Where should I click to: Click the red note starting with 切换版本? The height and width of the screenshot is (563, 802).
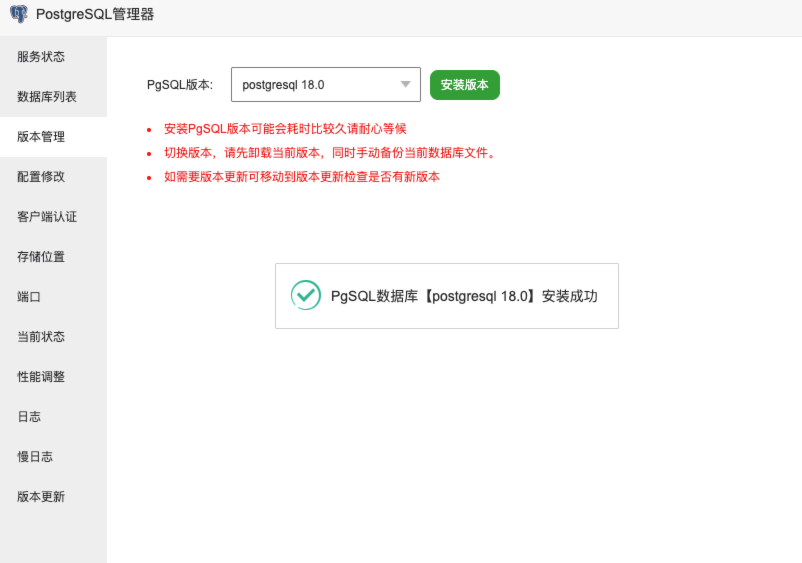pyautogui.click(x=330, y=153)
